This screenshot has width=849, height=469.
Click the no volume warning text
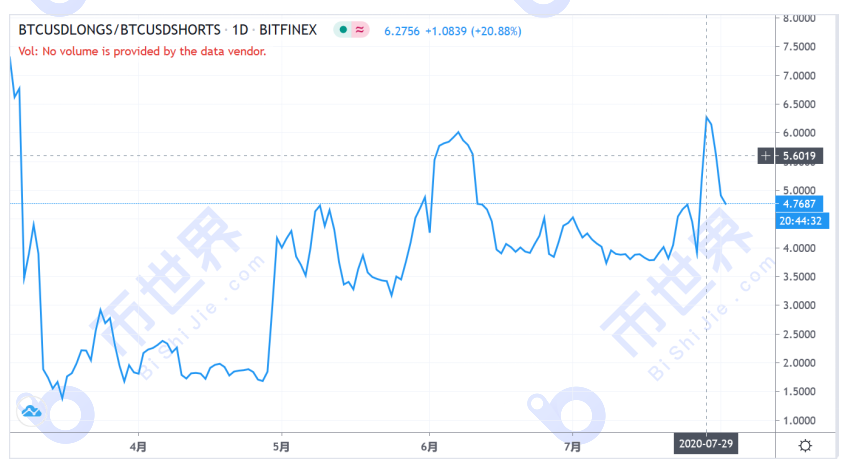pos(142,51)
